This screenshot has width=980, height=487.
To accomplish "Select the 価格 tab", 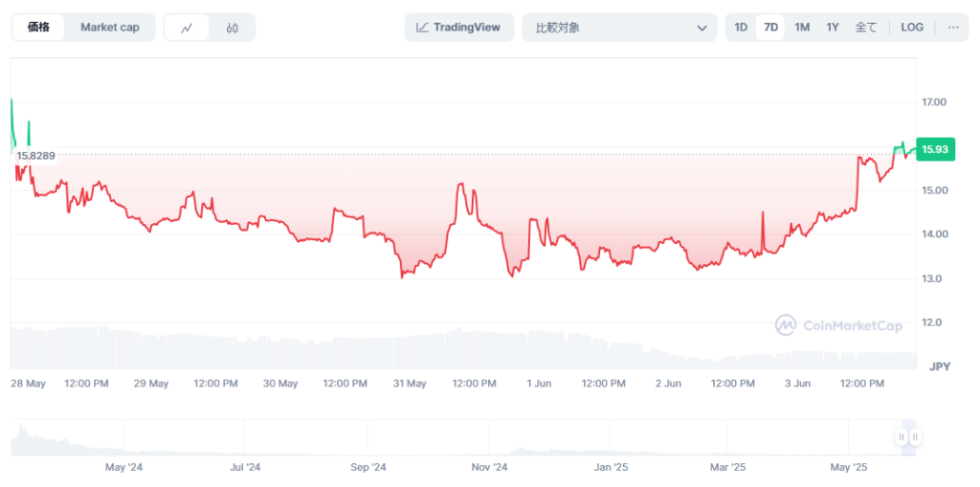I will click(38, 27).
